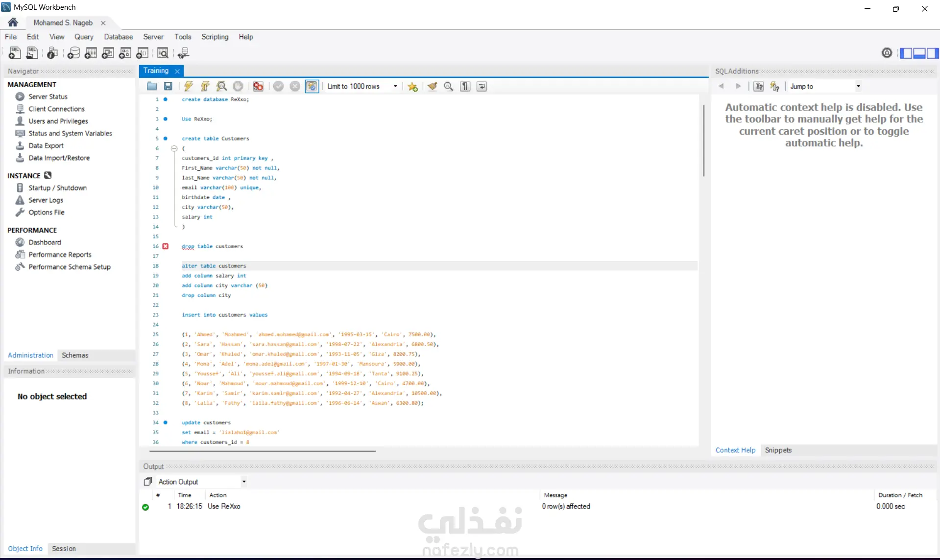Select the Mohamed S. Nageb connection tab
Image resolution: width=940 pixels, height=560 pixels.
[x=63, y=23]
